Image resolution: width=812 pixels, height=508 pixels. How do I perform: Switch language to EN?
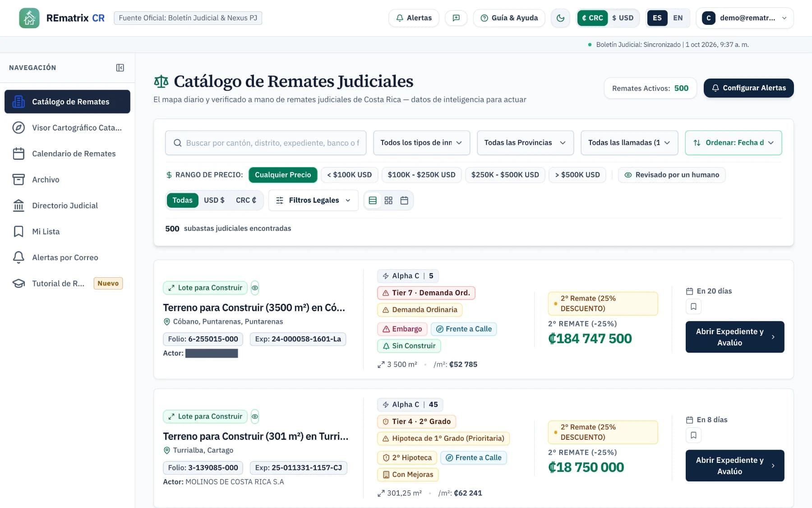(x=678, y=18)
